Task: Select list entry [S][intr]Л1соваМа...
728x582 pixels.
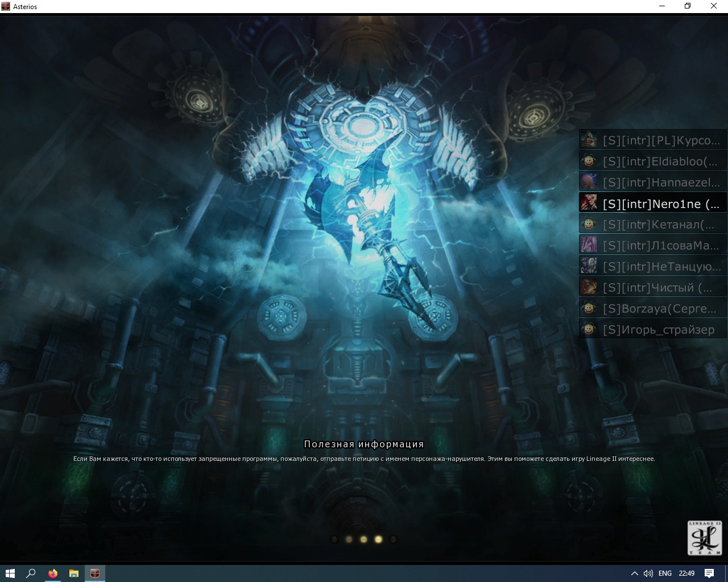Action: pyautogui.click(x=653, y=245)
